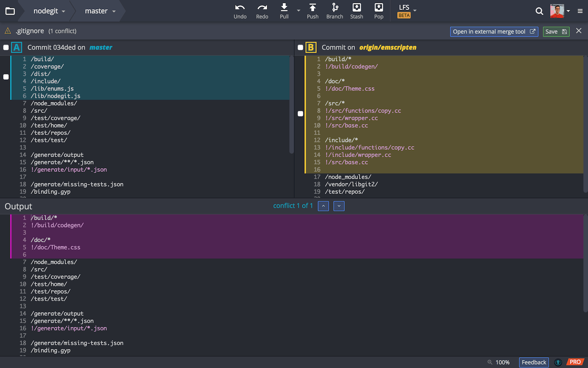Apply stashed changes with the Pop icon

click(379, 11)
